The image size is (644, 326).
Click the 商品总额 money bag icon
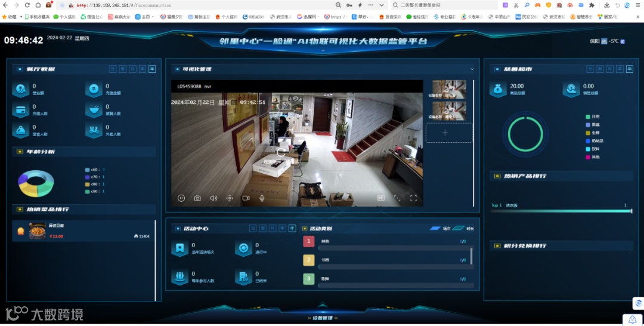point(498,89)
